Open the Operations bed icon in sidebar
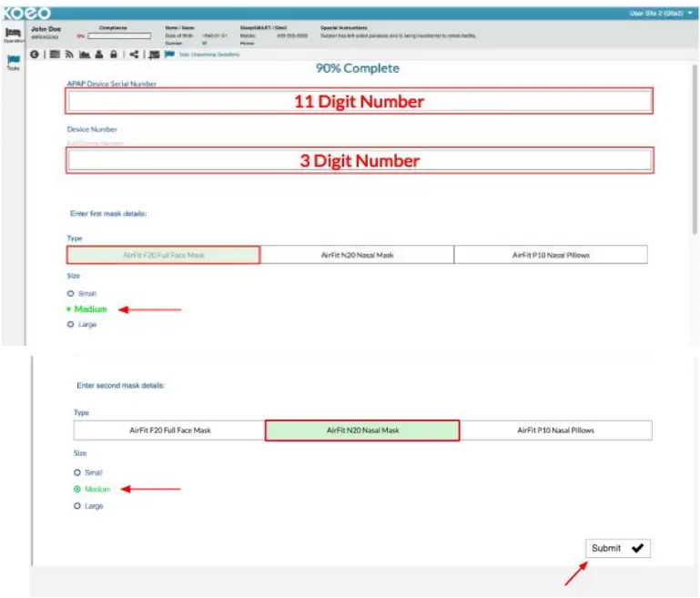This screenshot has height=598, width=700. (x=13, y=33)
